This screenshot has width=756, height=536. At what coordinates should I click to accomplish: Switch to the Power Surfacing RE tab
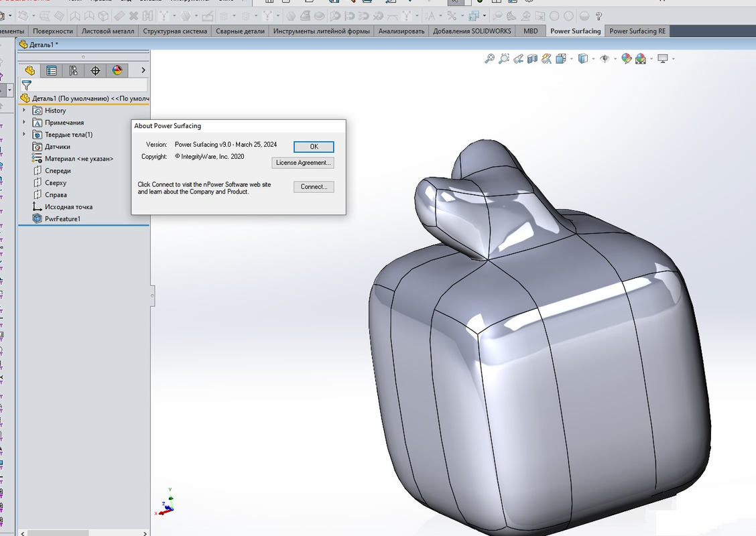(x=637, y=31)
